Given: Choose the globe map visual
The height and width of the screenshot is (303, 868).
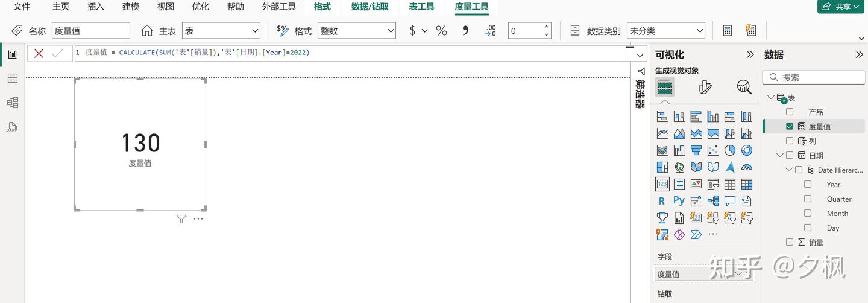Looking at the screenshot, I should pos(679,167).
